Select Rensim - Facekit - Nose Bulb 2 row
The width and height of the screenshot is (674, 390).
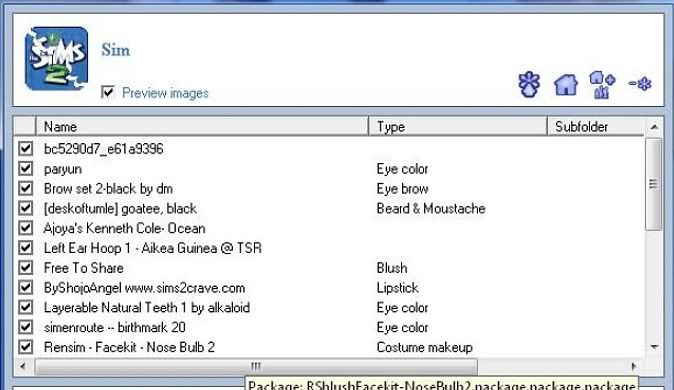tap(129, 347)
